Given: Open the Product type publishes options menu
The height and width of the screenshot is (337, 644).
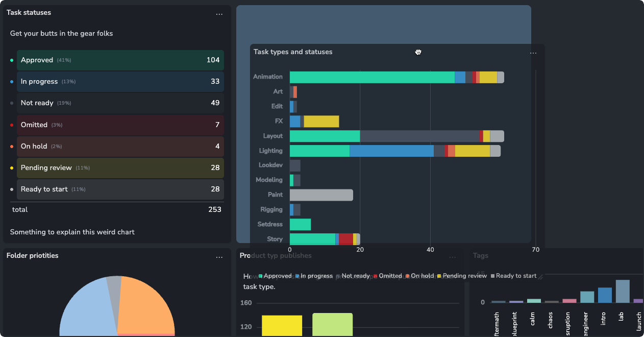Looking at the screenshot, I should (x=453, y=257).
